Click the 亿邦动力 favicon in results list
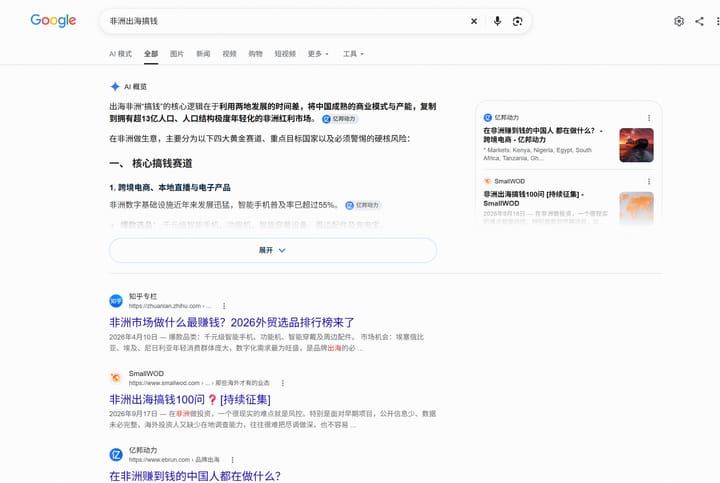The width and height of the screenshot is (720, 483). pyautogui.click(x=116, y=455)
